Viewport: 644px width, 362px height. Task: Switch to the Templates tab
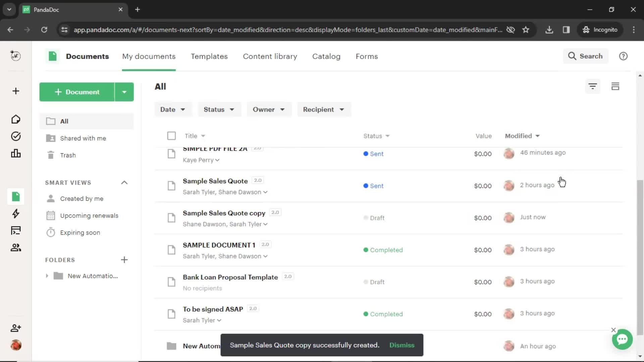click(209, 56)
